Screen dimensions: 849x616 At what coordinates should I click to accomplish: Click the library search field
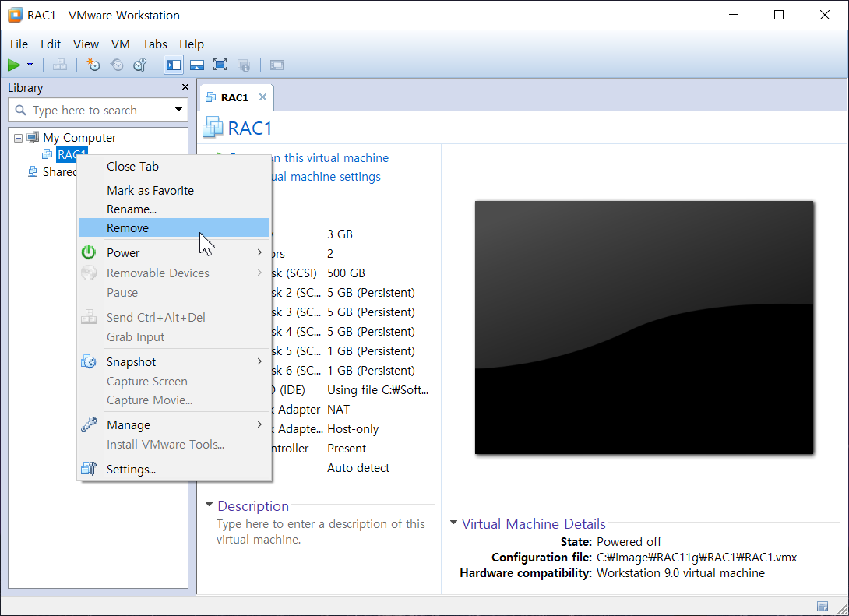click(98, 111)
